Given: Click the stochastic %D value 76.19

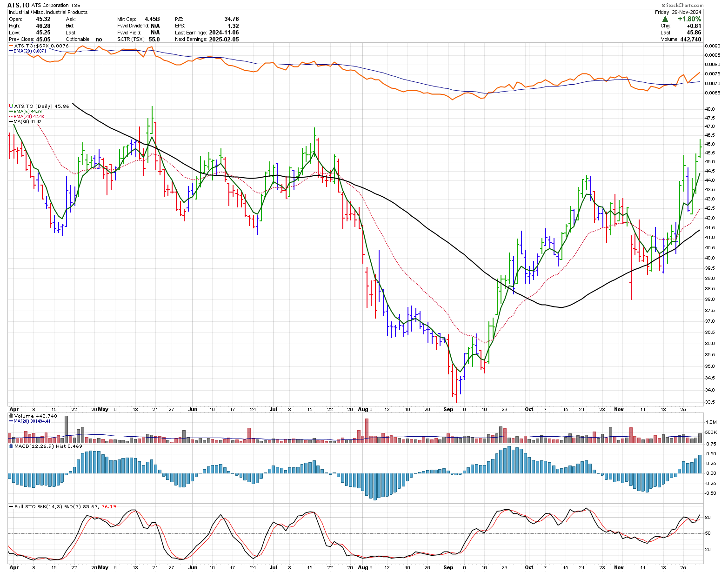Looking at the screenshot, I should [x=109, y=506].
